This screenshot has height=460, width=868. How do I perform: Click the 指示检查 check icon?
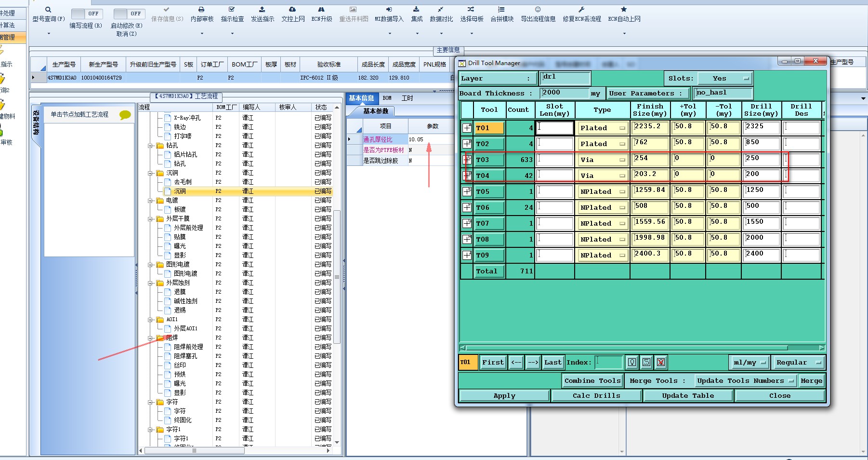(x=232, y=10)
